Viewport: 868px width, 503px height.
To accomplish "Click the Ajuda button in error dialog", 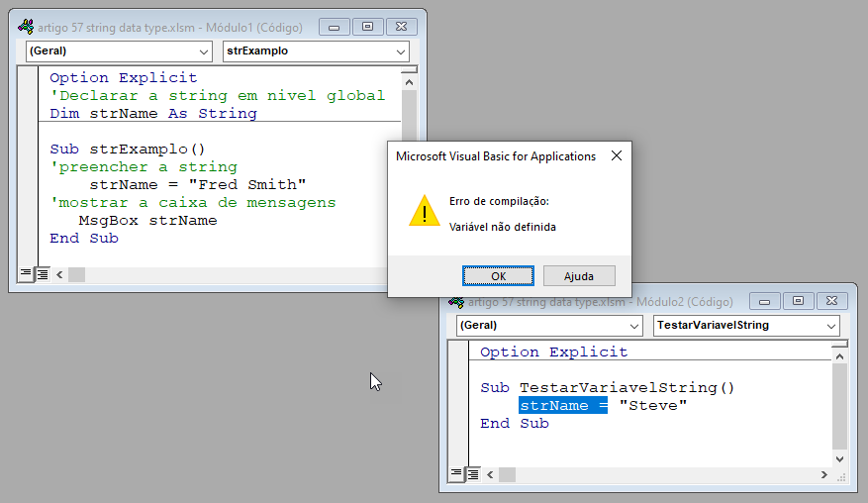I will click(579, 276).
